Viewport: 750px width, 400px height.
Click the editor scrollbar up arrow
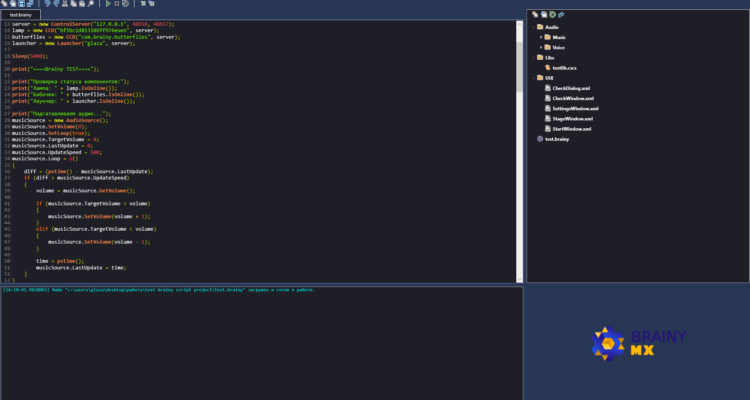(x=519, y=24)
